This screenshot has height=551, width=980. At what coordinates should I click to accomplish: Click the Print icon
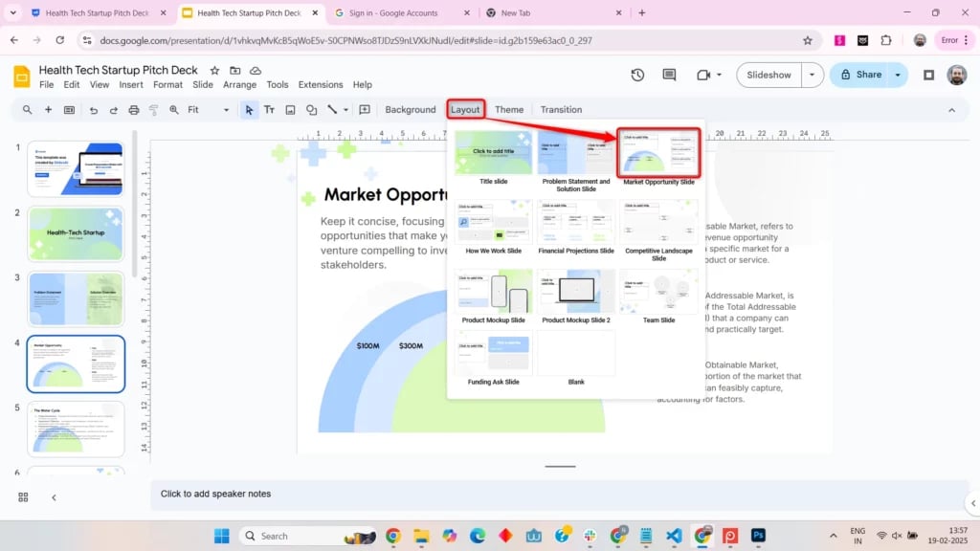point(133,109)
